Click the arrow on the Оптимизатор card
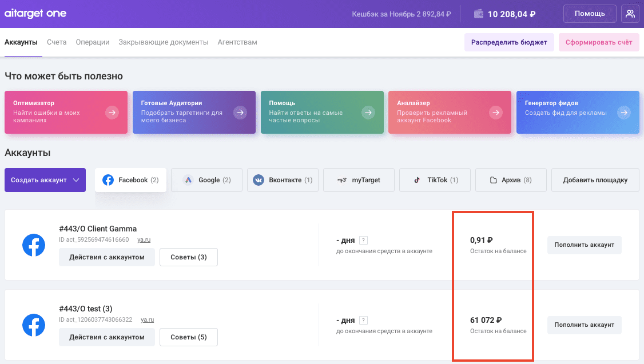The image size is (644, 364). point(112,112)
